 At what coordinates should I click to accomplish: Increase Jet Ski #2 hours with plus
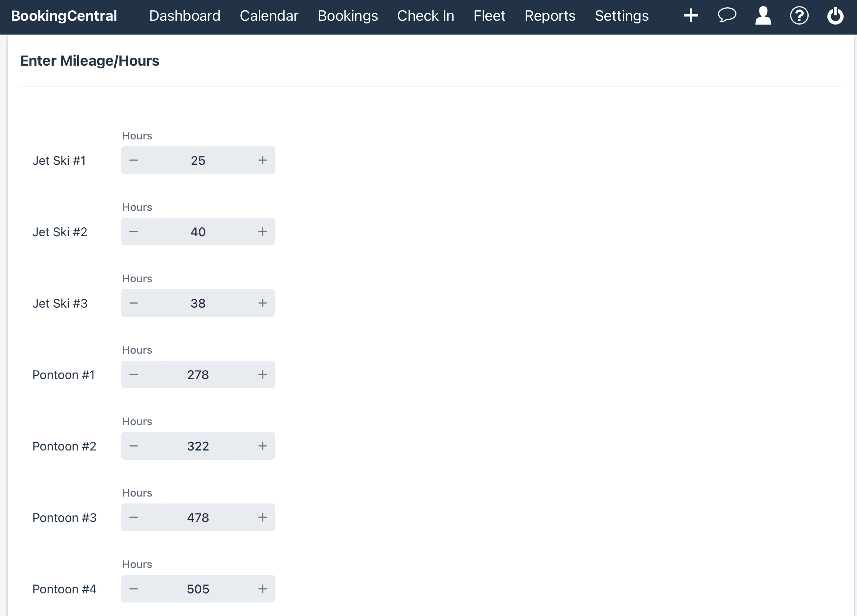click(263, 232)
